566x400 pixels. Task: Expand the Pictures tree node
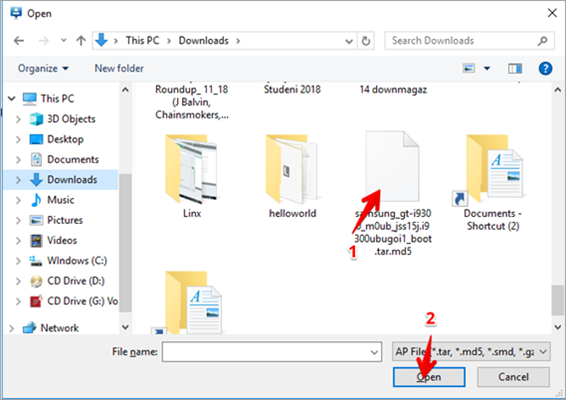[18, 220]
